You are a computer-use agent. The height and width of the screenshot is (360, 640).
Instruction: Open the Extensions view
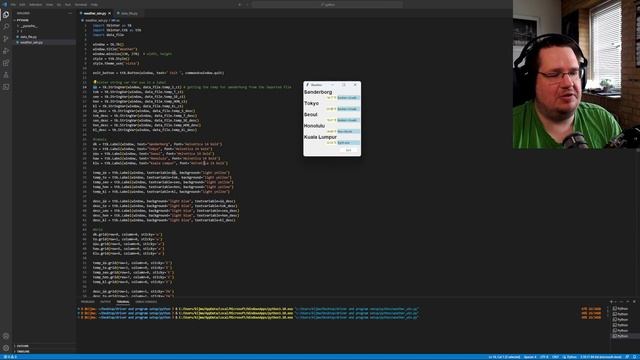pyautogui.click(x=6, y=63)
